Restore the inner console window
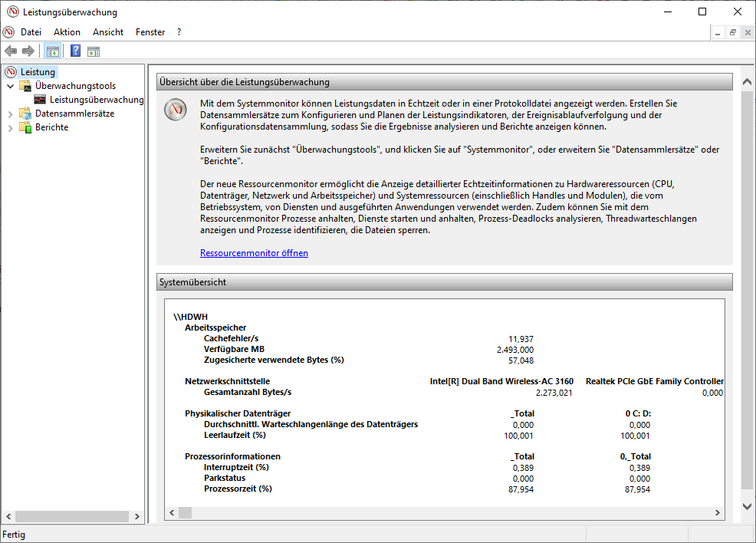756x543 pixels. point(734,32)
